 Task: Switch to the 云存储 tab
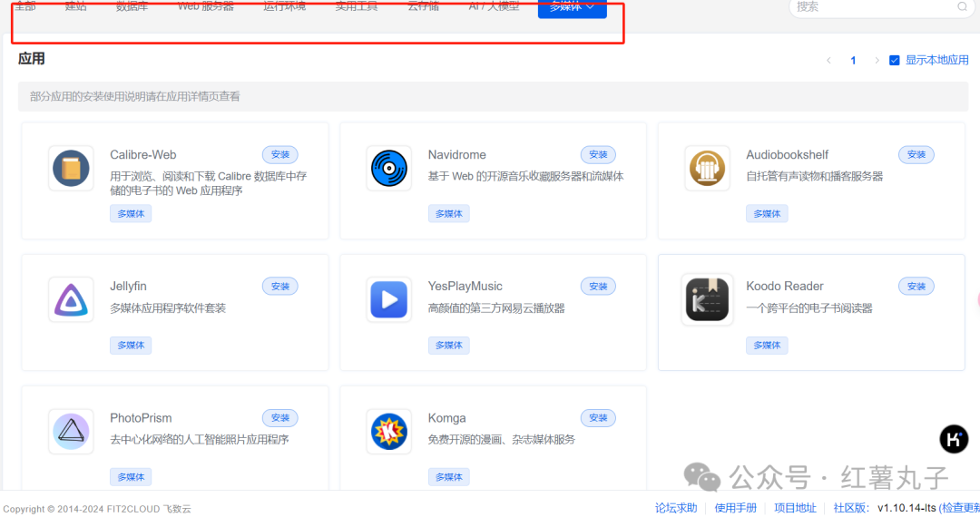tap(423, 6)
